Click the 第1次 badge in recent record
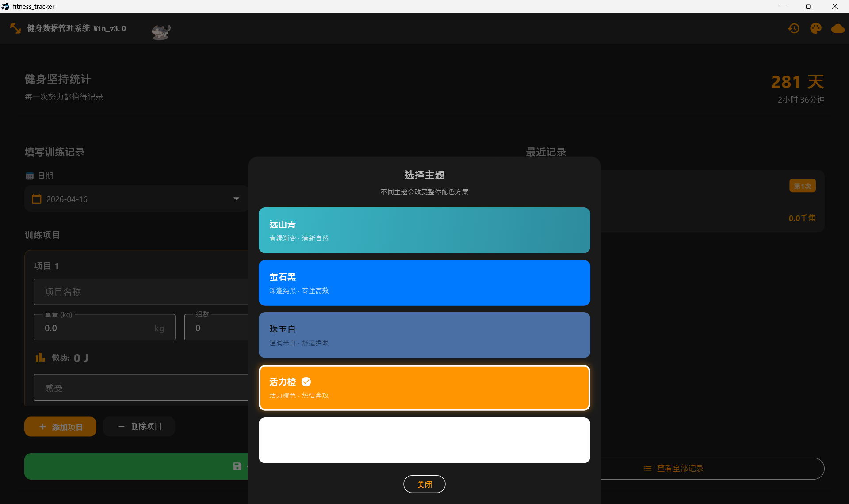Image resolution: width=849 pixels, height=504 pixels. (803, 186)
